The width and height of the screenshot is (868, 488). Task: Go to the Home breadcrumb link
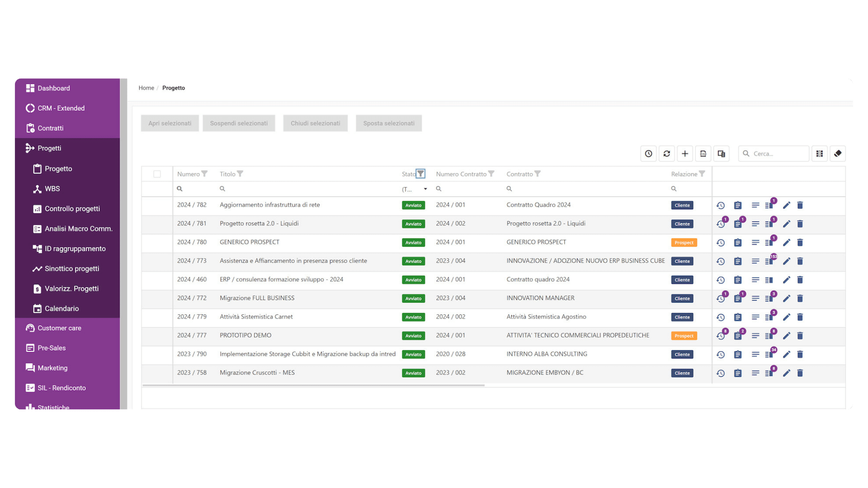146,88
